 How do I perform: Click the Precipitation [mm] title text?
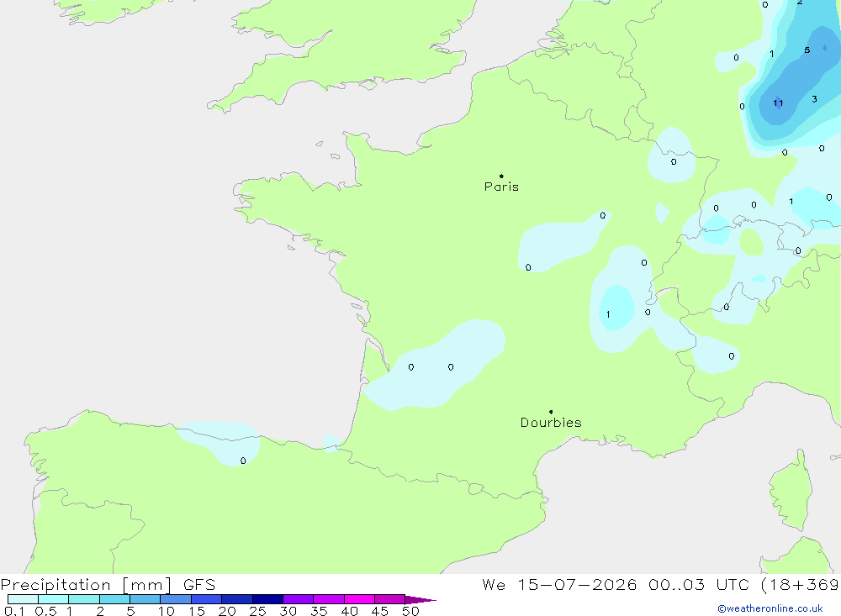tap(87, 585)
